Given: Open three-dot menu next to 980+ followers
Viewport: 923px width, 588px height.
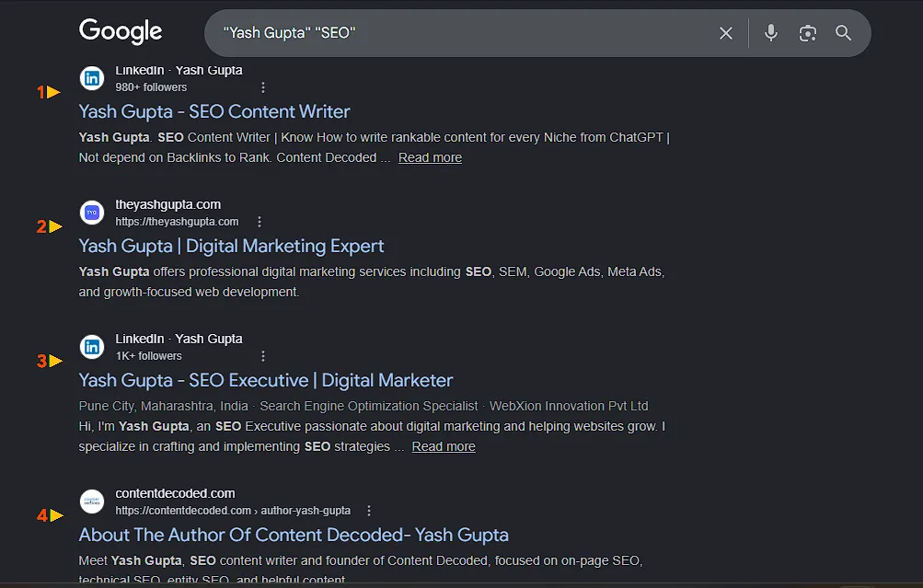Looking at the screenshot, I should point(263,87).
